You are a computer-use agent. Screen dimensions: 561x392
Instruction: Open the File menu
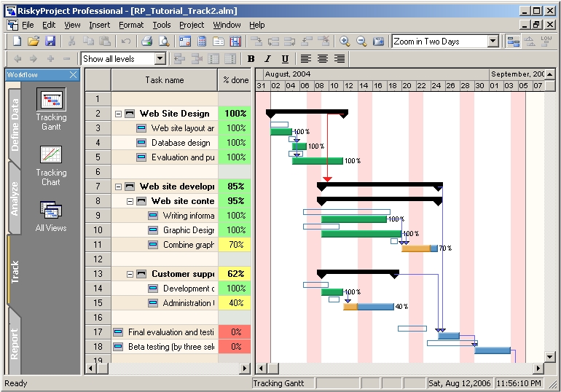[x=28, y=25]
